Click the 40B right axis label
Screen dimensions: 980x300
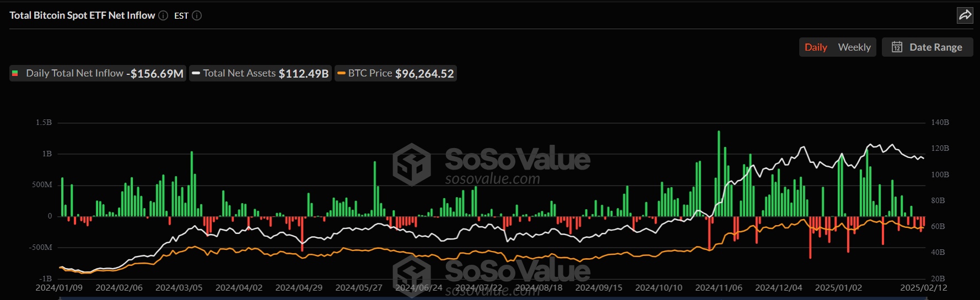coord(938,252)
